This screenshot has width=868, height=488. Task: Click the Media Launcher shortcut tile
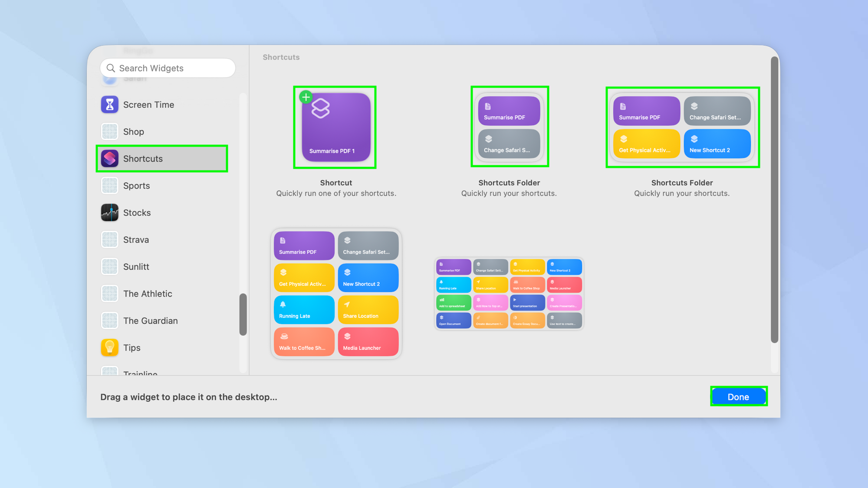pyautogui.click(x=368, y=342)
